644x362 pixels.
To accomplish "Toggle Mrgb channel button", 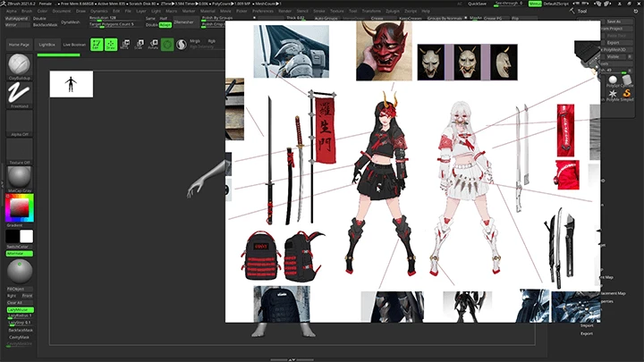I will (x=195, y=41).
